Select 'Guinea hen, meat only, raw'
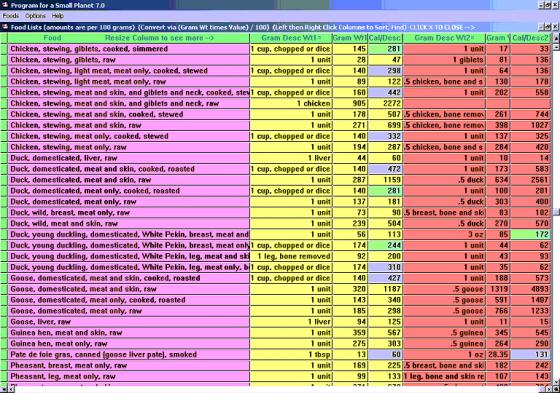The height and width of the screenshot is (393, 560). [x=129, y=343]
